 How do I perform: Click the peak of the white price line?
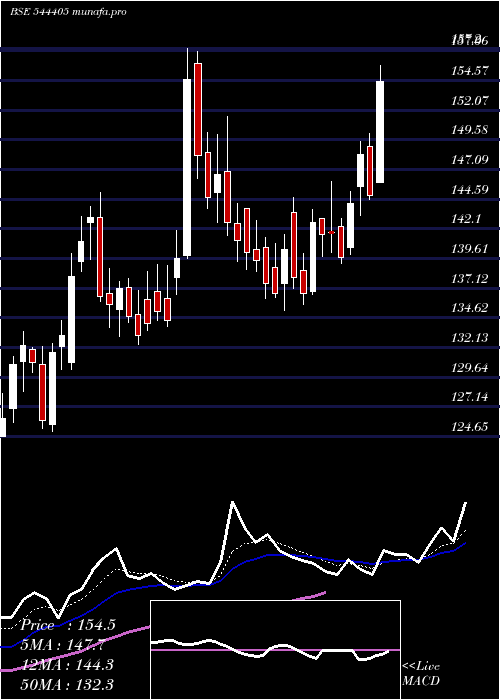click(232, 503)
